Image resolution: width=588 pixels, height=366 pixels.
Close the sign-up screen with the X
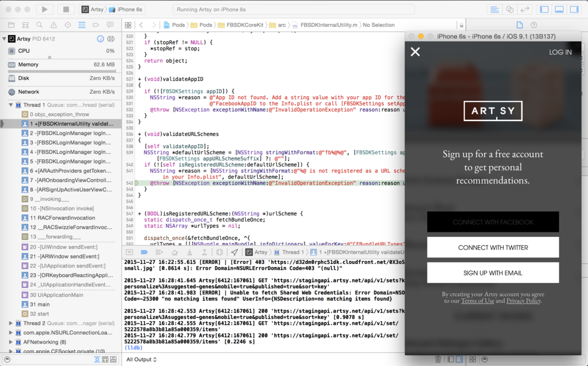415,52
